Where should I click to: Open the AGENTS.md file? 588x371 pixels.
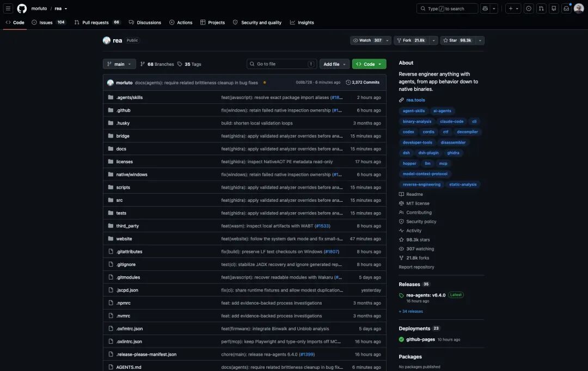pyautogui.click(x=128, y=367)
